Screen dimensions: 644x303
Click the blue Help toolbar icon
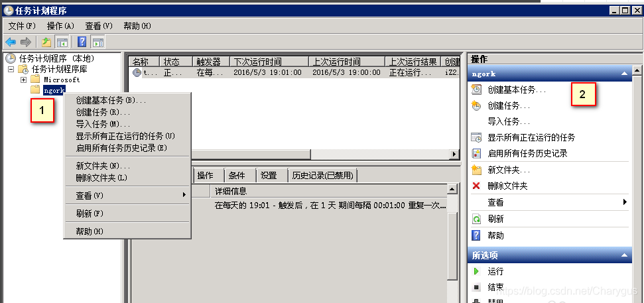click(82, 42)
